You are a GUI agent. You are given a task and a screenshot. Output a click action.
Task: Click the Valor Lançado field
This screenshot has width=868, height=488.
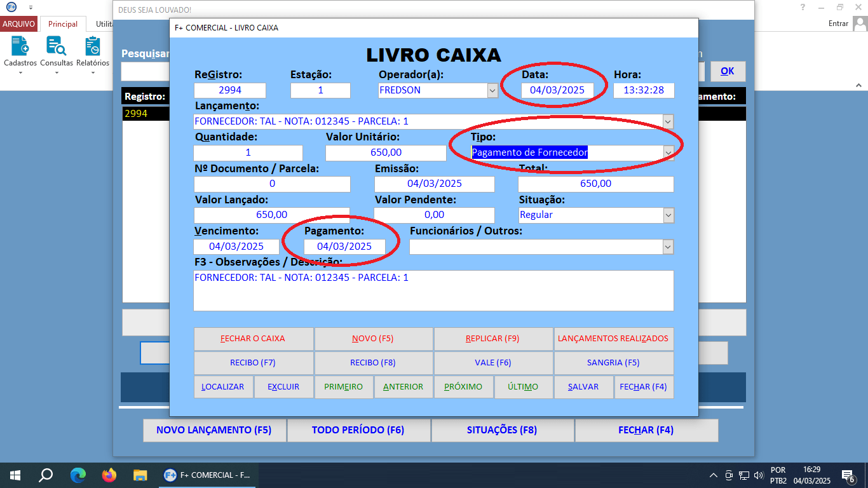pos(271,215)
